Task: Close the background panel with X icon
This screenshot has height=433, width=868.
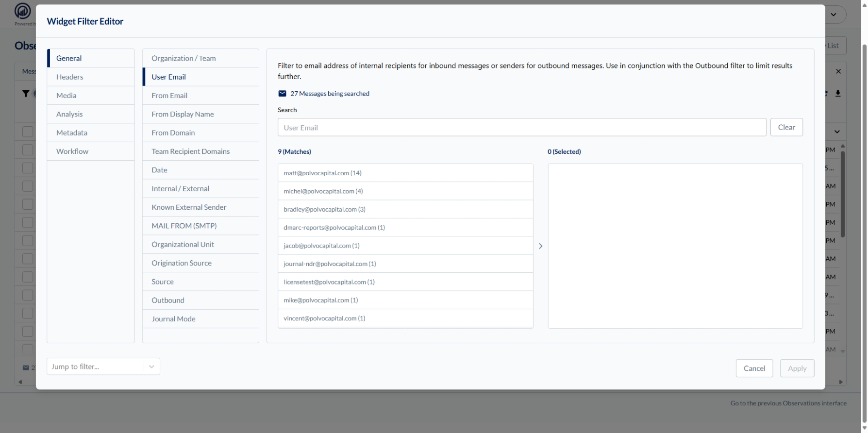Action: click(x=838, y=71)
